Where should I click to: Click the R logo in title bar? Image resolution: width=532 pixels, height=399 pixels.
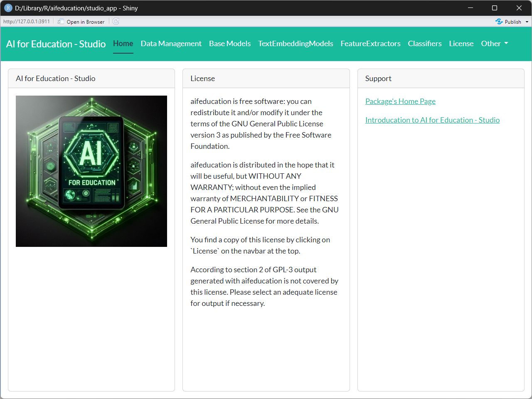click(8, 8)
